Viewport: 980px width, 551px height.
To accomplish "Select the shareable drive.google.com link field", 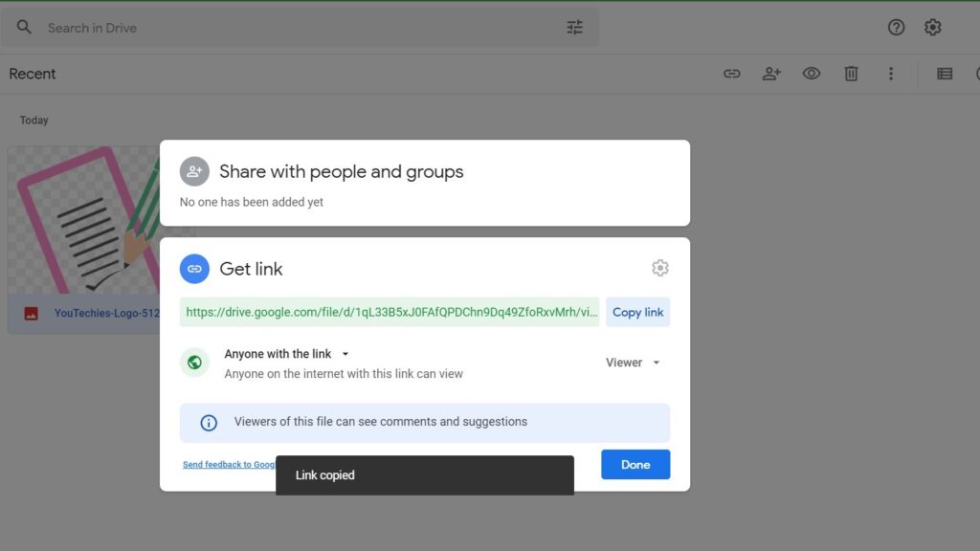I will (390, 312).
